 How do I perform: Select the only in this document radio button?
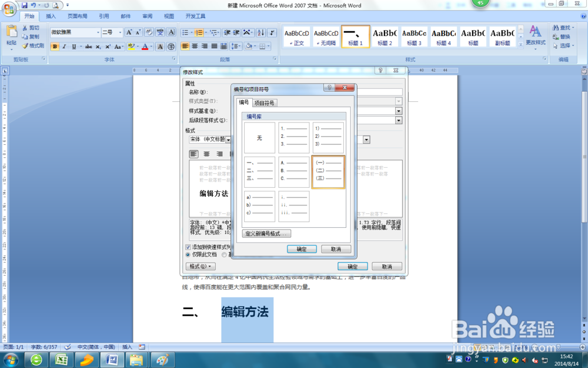[188, 254]
